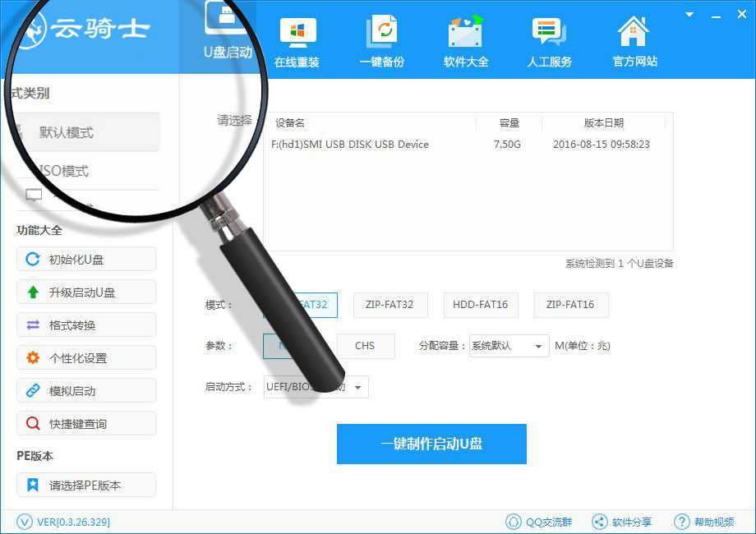Select the 初始化U盘 initialize USB function
Screen dimensions: 756x534
[x=85, y=259]
